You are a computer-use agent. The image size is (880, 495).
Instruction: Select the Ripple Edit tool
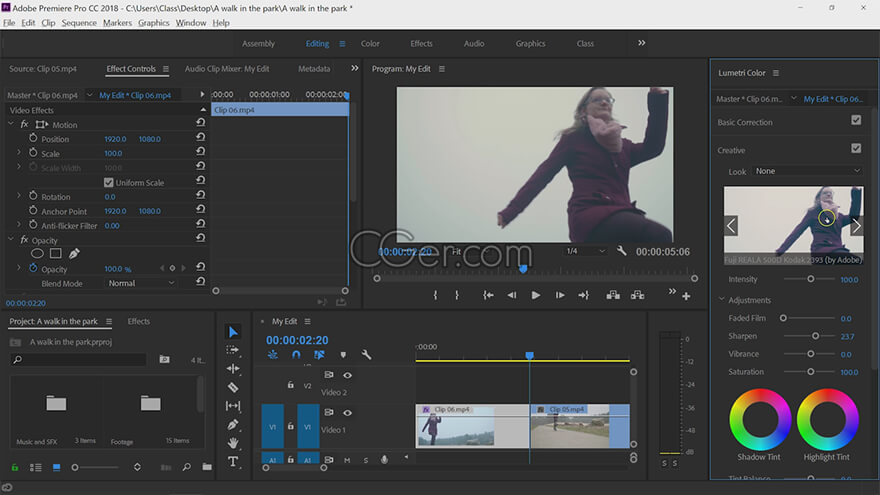point(233,368)
